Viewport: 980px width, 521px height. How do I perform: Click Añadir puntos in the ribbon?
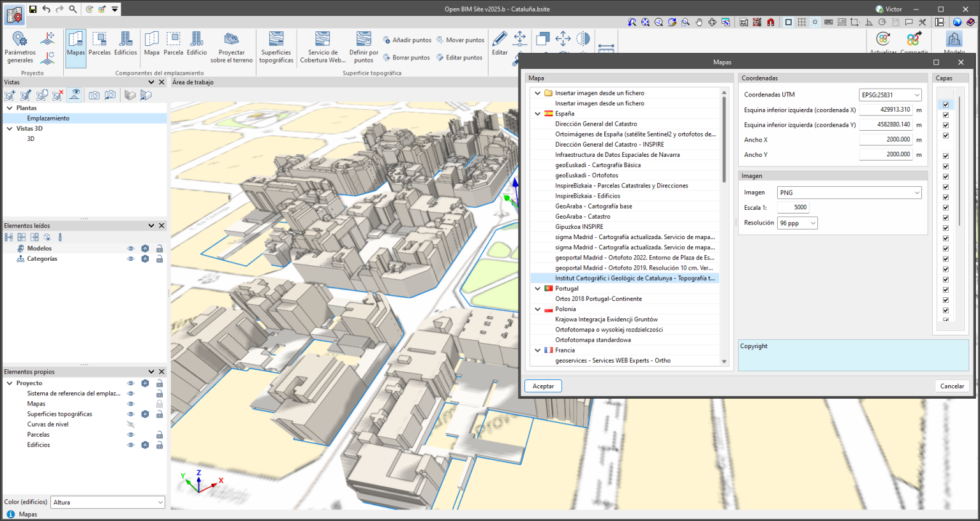coord(407,40)
